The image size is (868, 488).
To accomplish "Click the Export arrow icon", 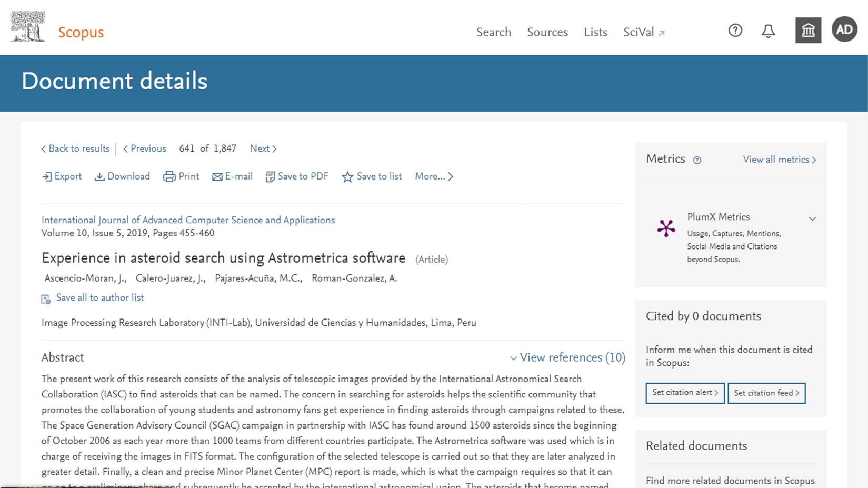I will 47,177.
